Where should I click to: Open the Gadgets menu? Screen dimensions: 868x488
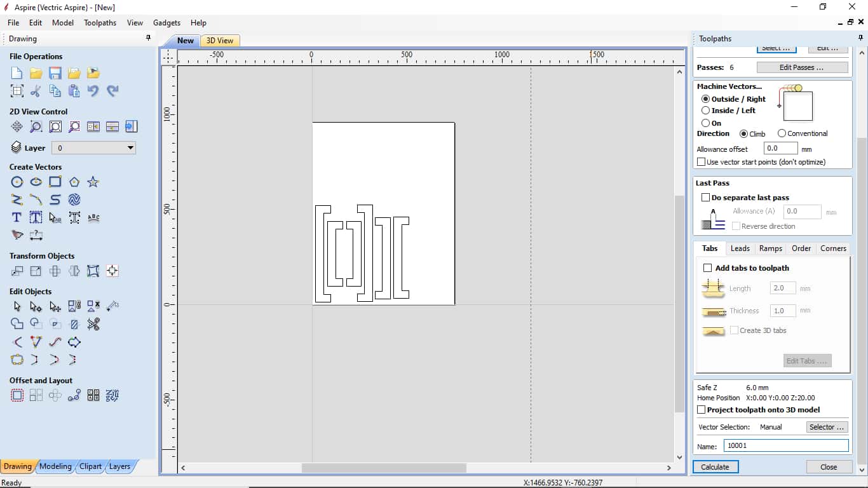166,22
